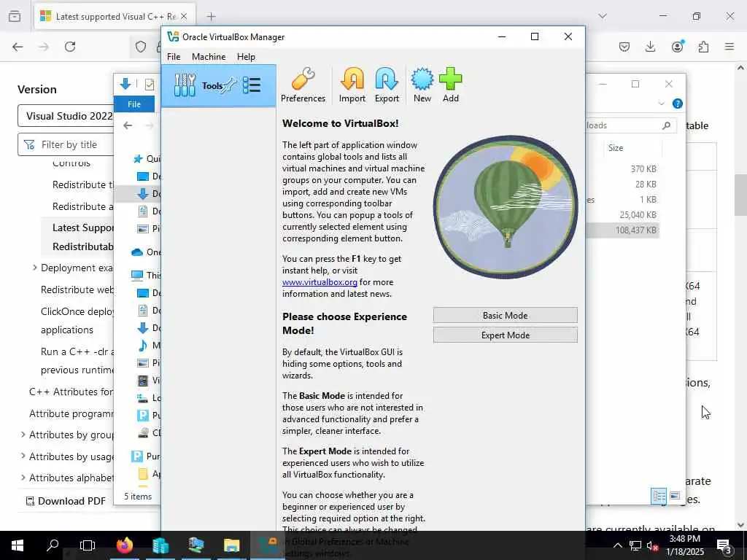Open the www.virtualbox.org link
Image resolution: width=747 pixels, height=560 pixels.
coord(320,282)
